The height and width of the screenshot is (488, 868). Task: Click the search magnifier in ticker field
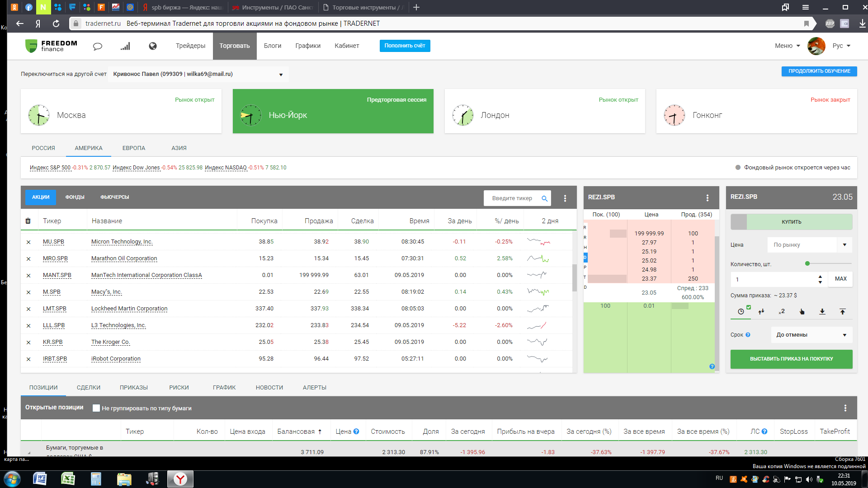[x=544, y=198]
